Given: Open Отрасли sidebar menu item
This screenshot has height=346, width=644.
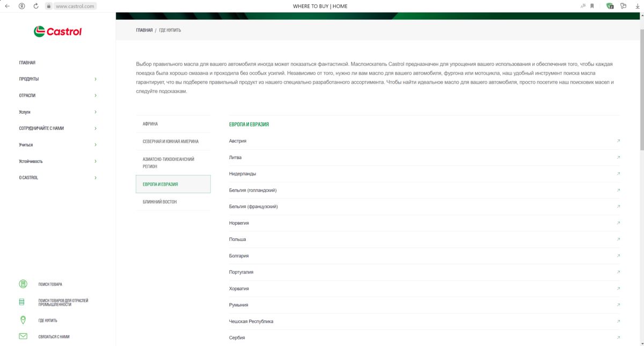Looking at the screenshot, I should click(x=27, y=95).
